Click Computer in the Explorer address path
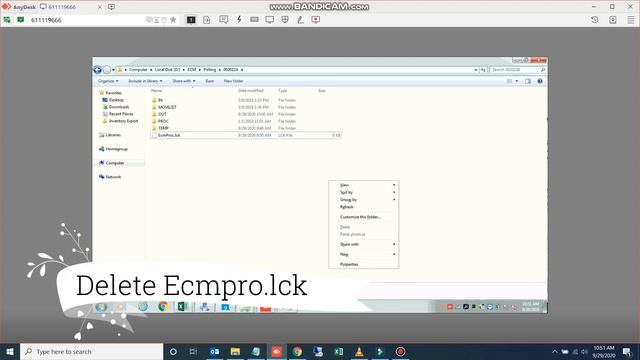Viewport: 640px width, 360px height. (138, 70)
